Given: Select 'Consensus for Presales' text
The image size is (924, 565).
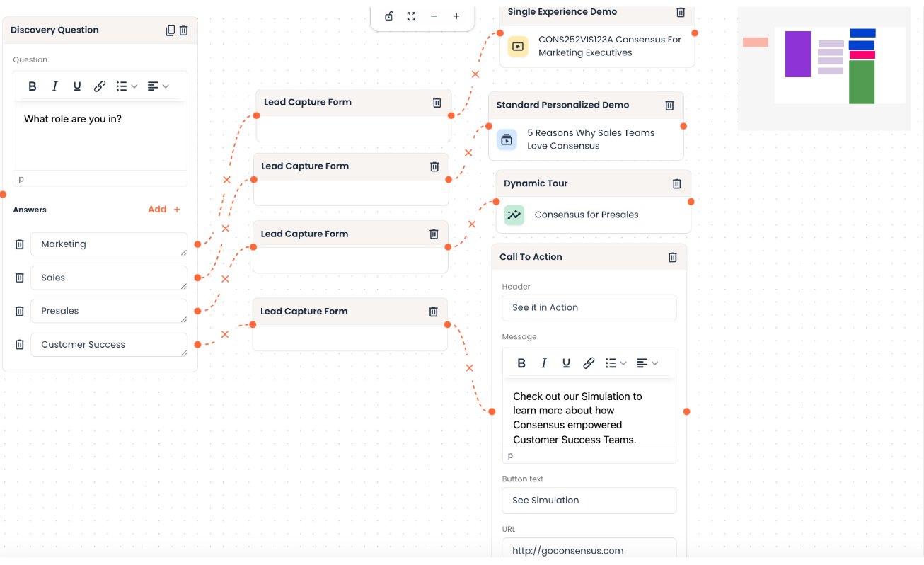Looking at the screenshot, I should [587, 215].
